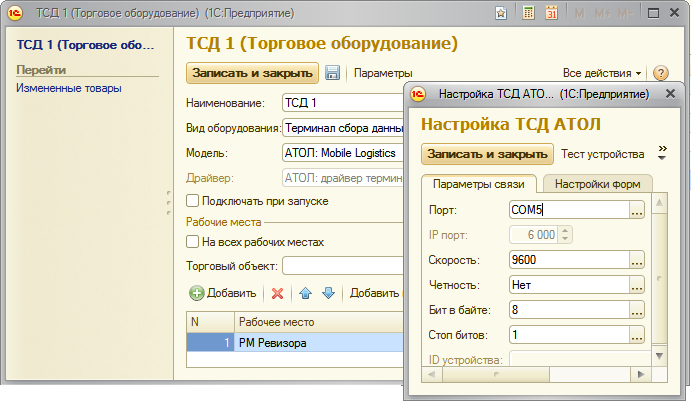
Task: Move row down with blue arrow
Action: tap(328, 293)
